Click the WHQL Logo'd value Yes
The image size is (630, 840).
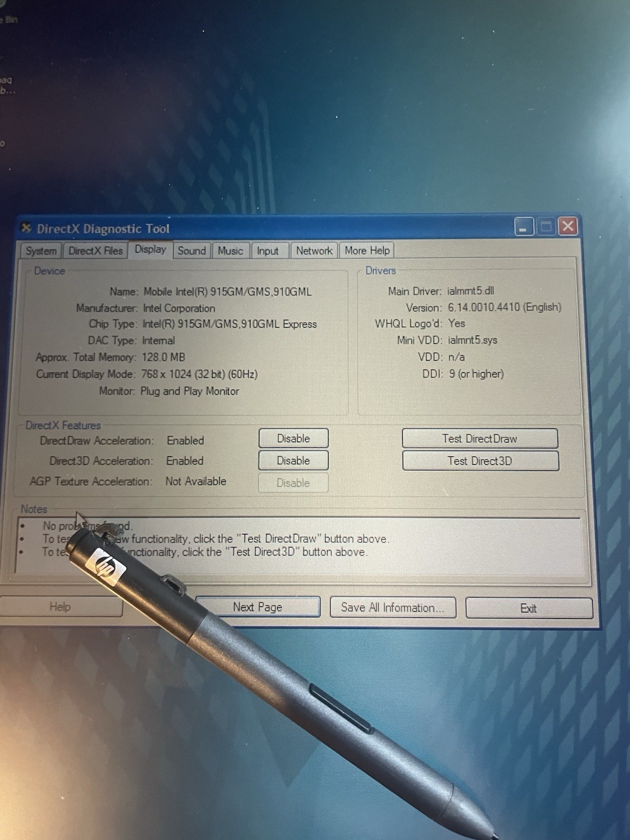coord(457,323)
